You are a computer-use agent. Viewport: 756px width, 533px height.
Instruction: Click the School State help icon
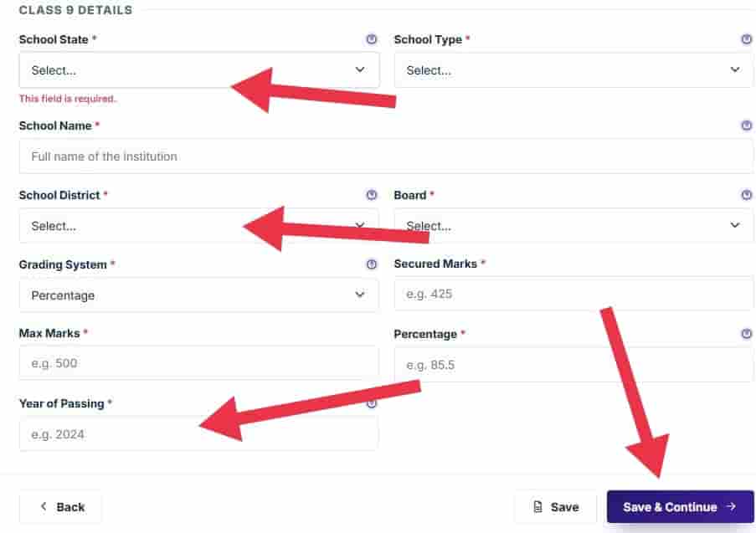pyautogui.click(x=371, y=39)
